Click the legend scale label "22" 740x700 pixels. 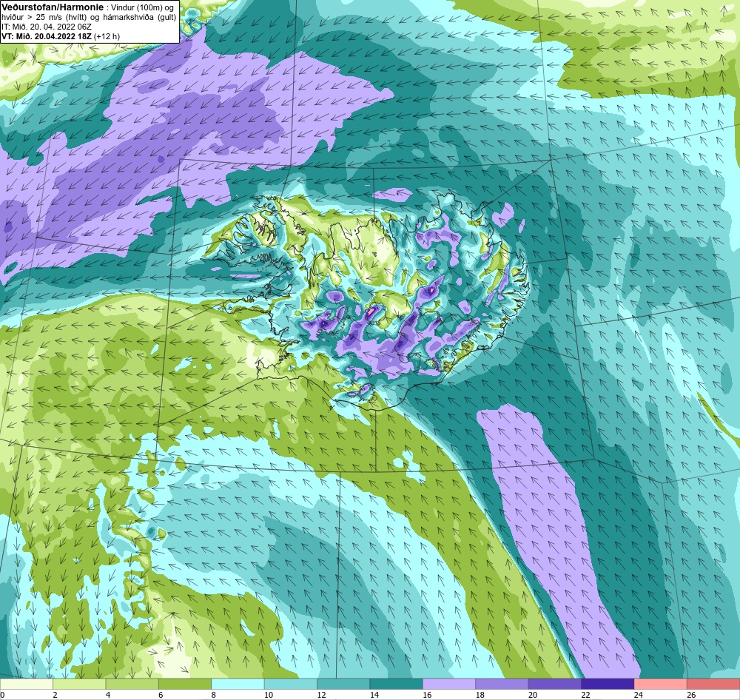pyautogui.click(x=585, y=695)
